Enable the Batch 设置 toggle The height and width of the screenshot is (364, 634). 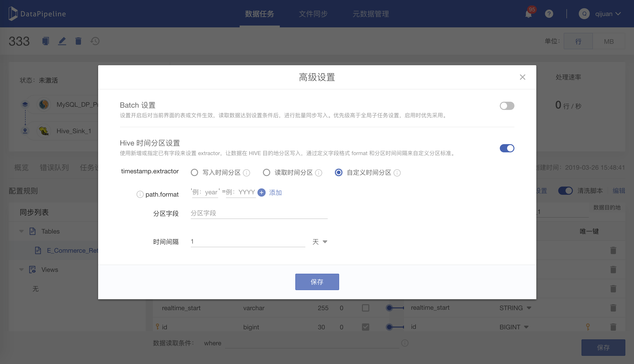pos(507,106)
